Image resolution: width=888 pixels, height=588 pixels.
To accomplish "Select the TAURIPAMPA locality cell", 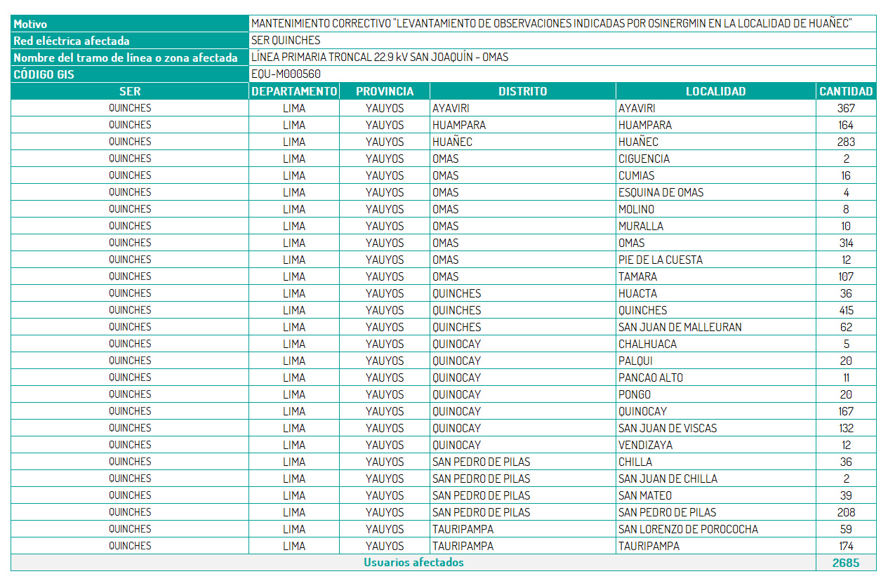I will [716, 546].
